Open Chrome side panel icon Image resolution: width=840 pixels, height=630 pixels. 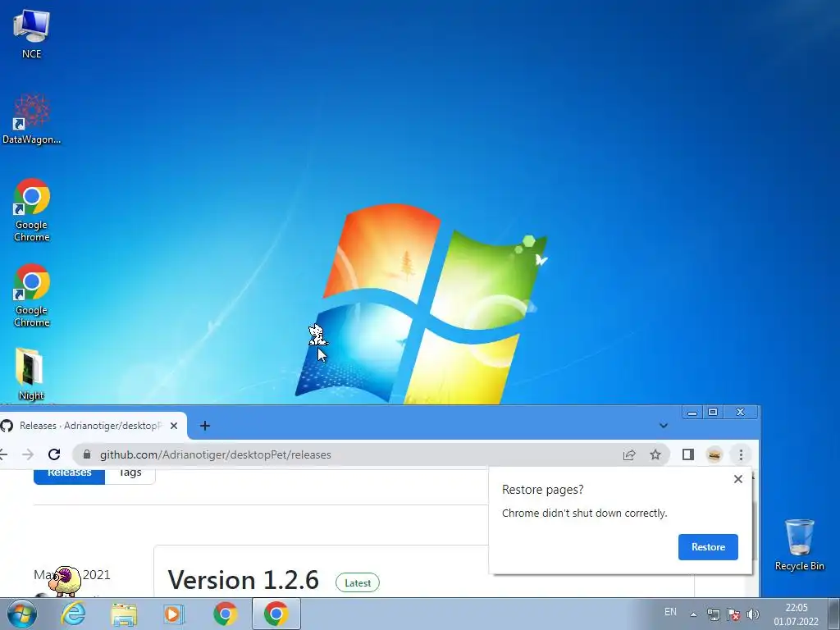[688, 454]
